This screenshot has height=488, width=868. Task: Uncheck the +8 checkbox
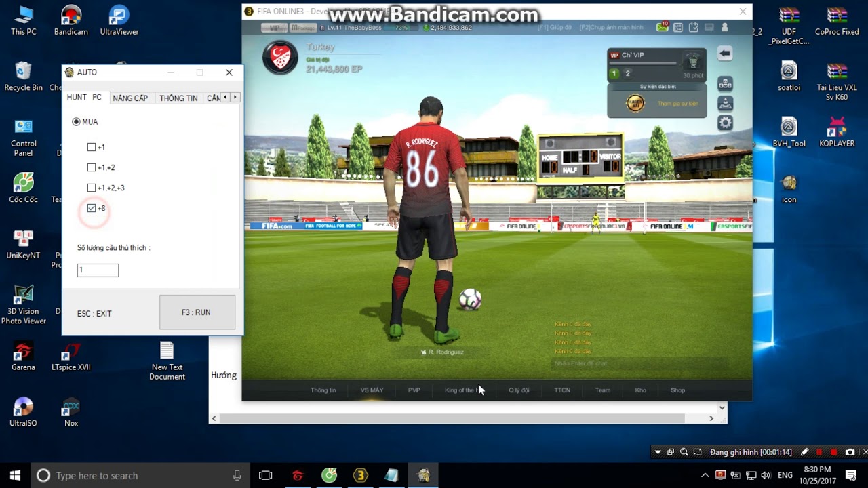coord(92,208)
